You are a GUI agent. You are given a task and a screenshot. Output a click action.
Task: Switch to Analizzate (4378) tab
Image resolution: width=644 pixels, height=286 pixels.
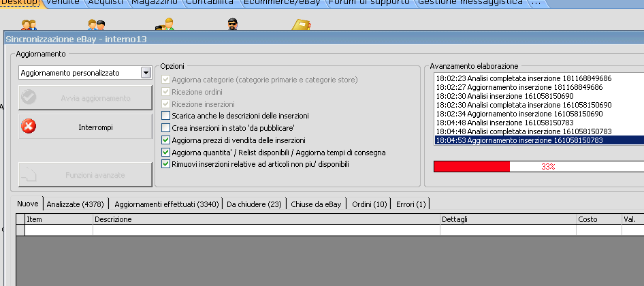pos(76,204)
